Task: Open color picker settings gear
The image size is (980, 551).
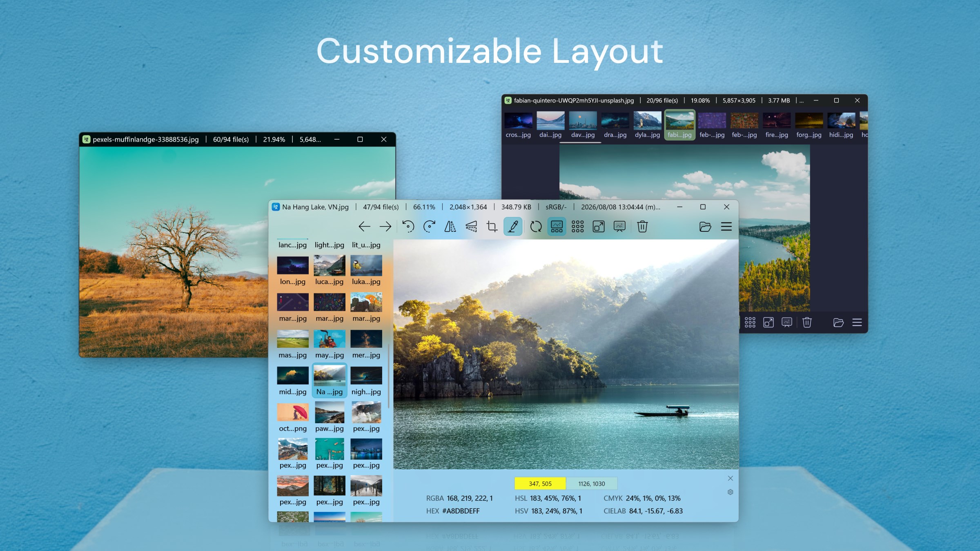Action: click(731, 492)
